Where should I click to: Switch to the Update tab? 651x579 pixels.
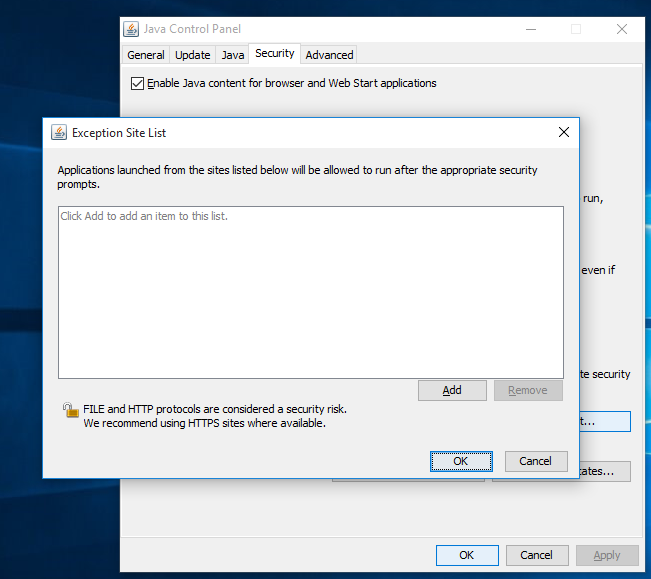193,55
